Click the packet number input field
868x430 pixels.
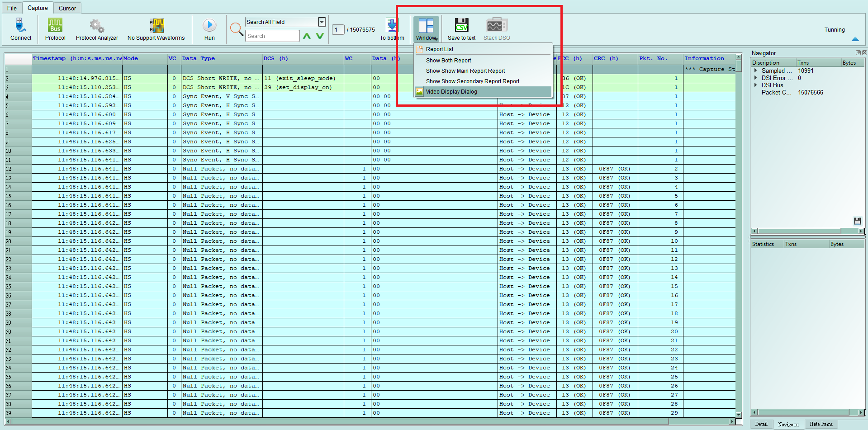point(338,30)
